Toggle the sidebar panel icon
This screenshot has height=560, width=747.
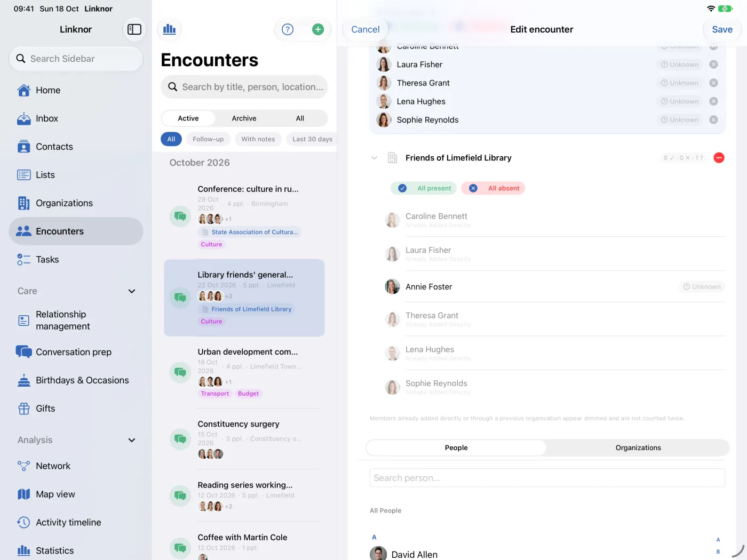[134, 29]
